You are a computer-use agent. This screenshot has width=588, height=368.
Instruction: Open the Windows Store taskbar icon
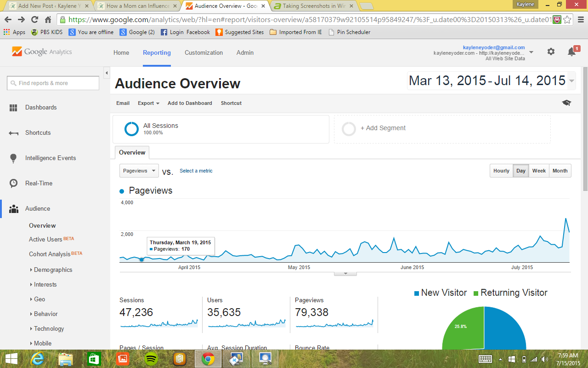pos(94,358)
